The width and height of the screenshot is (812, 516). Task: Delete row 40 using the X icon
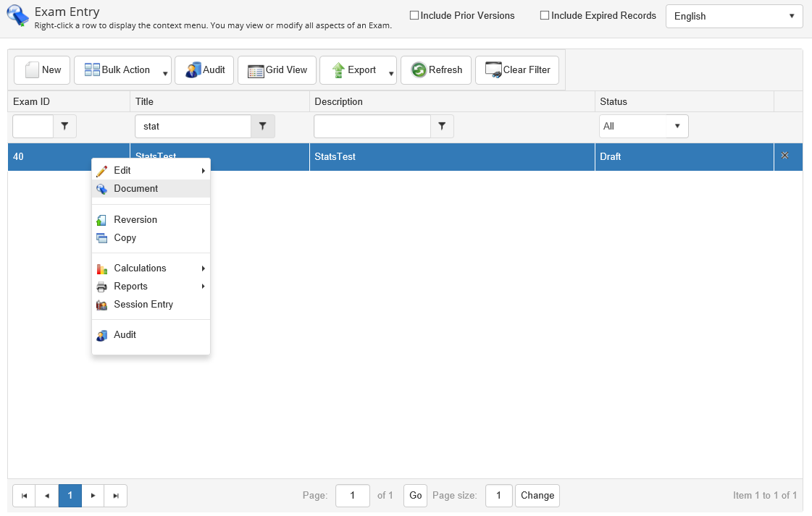[784, 156]
